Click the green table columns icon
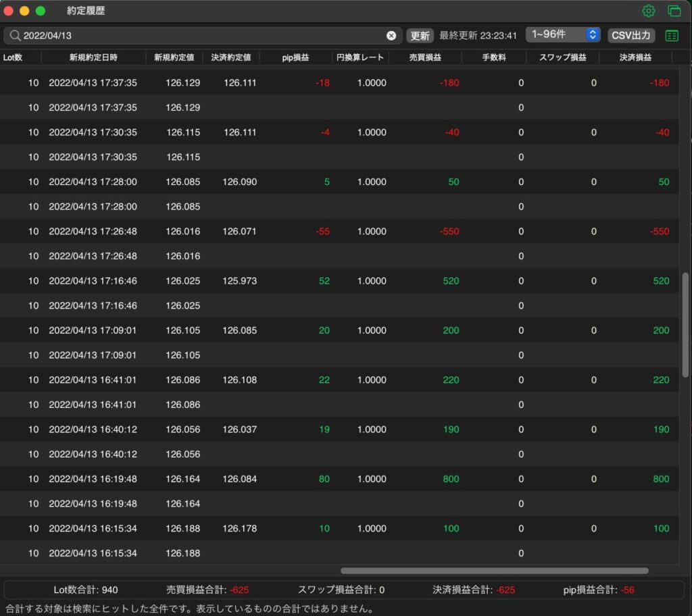The width and height of the screenshot is (692, 616). [672, 36]
